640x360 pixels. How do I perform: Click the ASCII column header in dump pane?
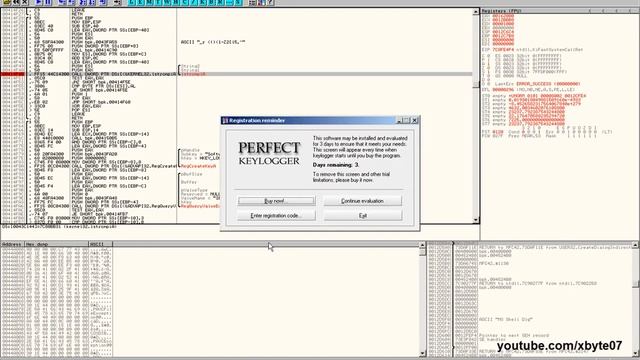(x=100, y=244)
